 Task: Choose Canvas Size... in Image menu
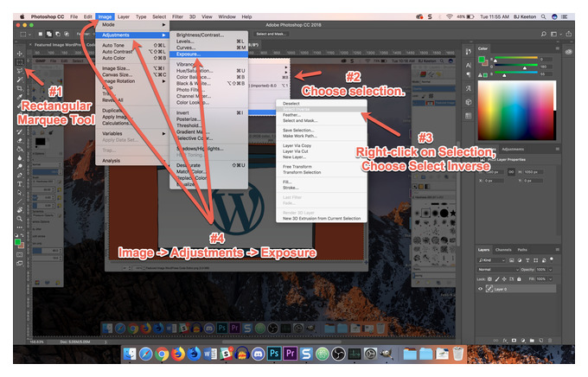(x=133, y=74)
